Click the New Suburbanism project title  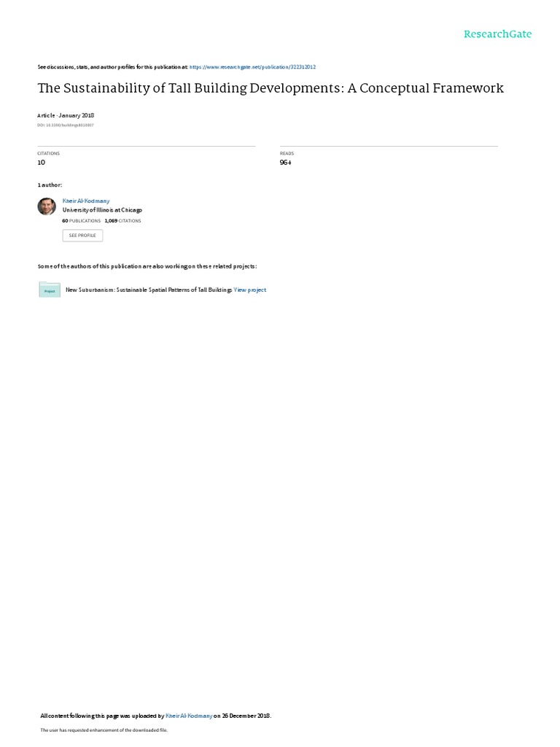click(149, 290)
